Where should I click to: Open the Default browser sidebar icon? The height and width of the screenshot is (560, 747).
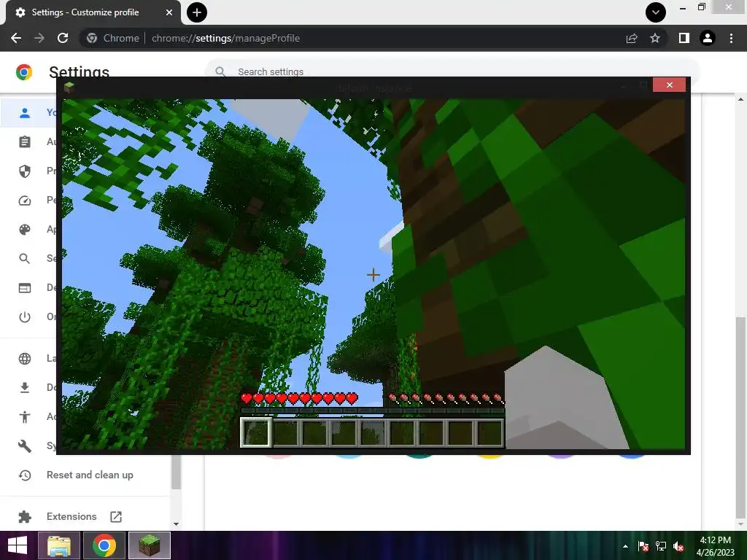point(25,287)
